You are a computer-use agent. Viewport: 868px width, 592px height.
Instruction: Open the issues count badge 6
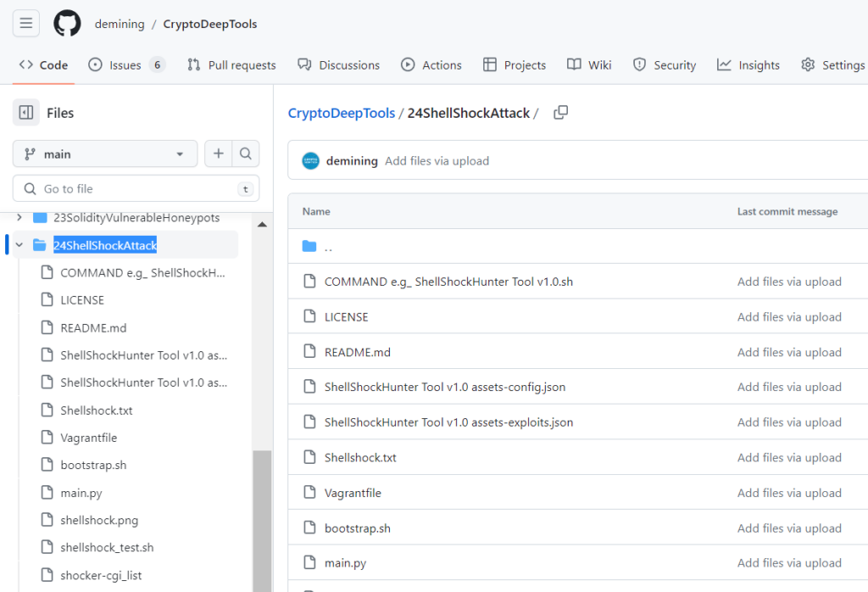[x=157, y=64]
